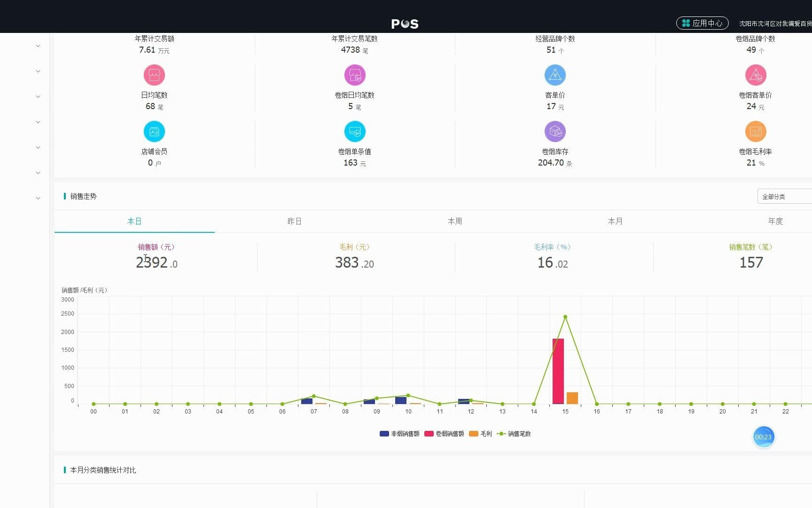Viewport: 812px width, 508px height.
Task: Click the magenta icon above 卷烟日均笔数
Action: [355, 75]
